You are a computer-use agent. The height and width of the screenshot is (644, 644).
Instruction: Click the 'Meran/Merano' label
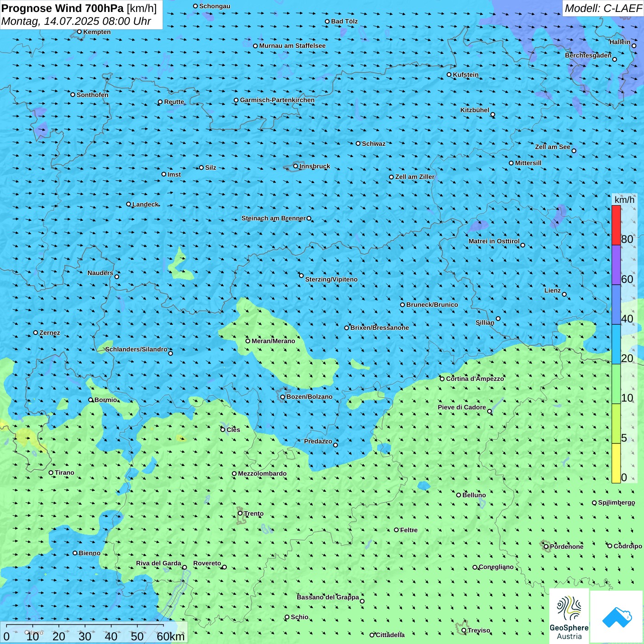click(273, 341)
